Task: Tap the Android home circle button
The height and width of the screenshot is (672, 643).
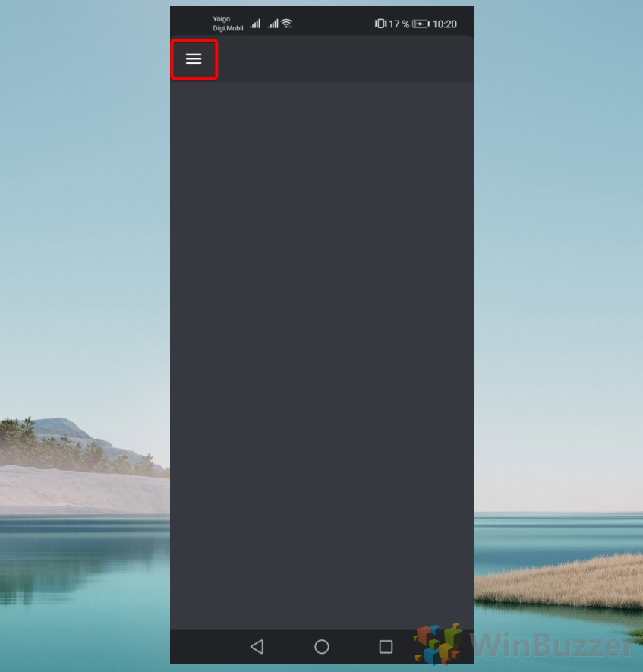Action: pos(322,646)
